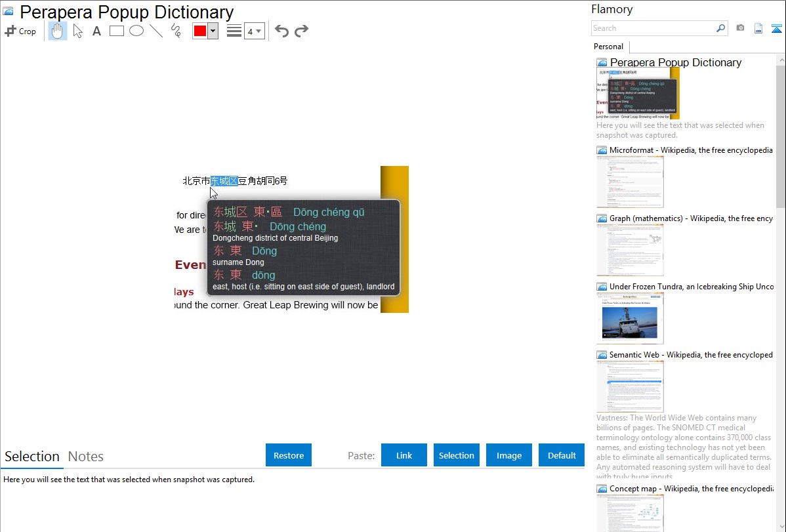Screen dimensions: 786x532
Task: Choose the straight line tool
Action: click(156, 31)
